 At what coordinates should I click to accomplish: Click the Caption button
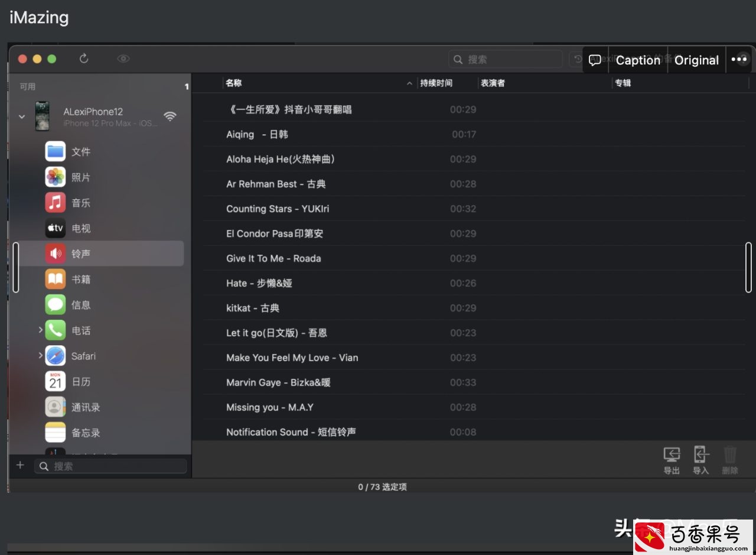point(638,60)
